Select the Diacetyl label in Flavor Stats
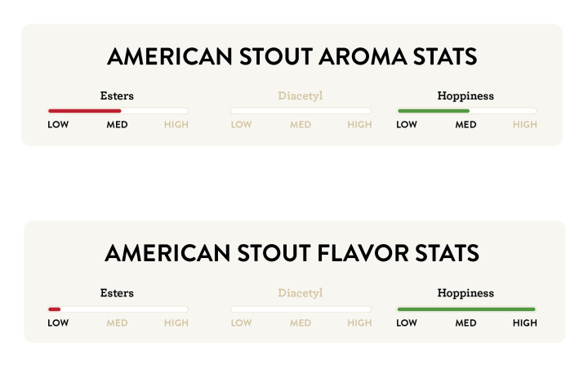 click(301, 293)
